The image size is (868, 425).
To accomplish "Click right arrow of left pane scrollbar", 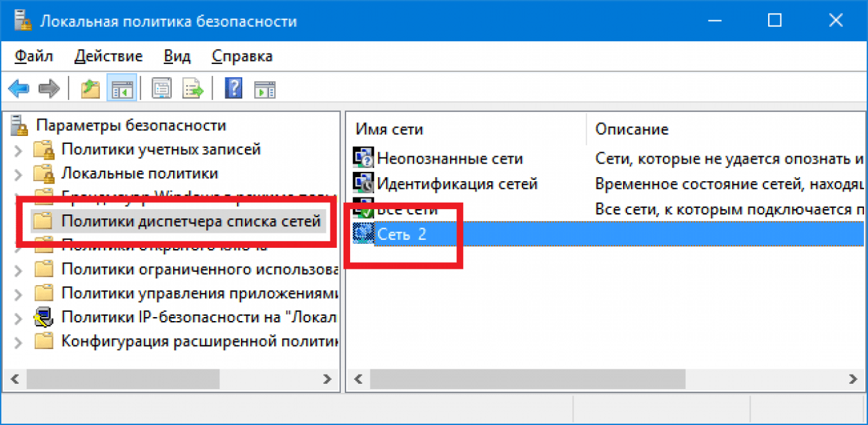I will tap(328, 379).
